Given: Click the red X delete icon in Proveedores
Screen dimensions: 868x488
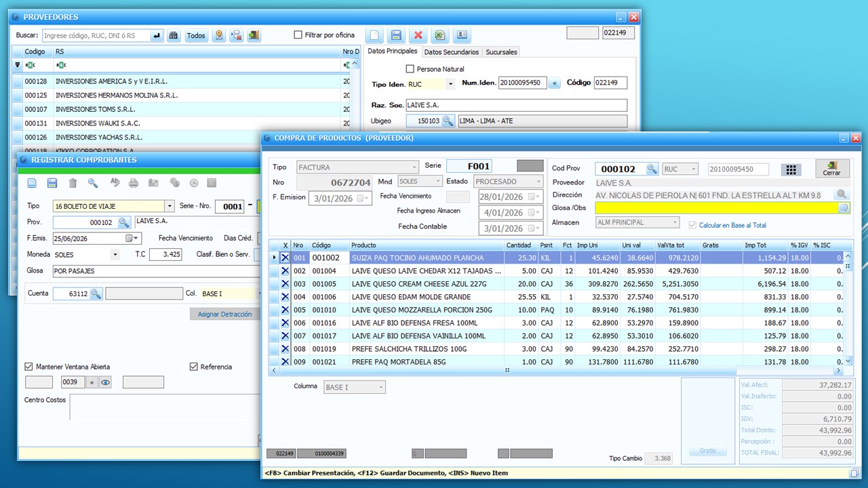Looking at the screenshot, I should point(418,35).
